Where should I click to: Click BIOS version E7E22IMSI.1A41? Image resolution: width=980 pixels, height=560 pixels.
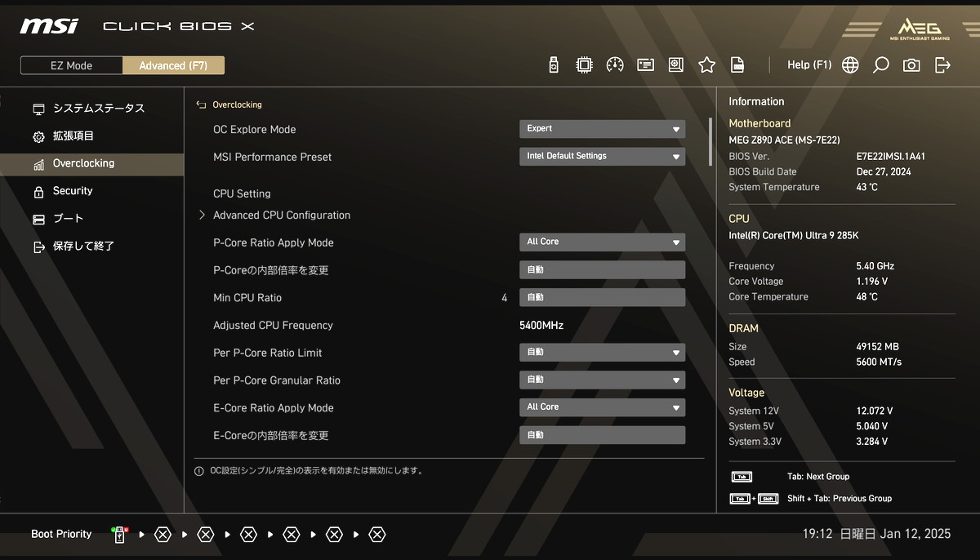(891, 157)
